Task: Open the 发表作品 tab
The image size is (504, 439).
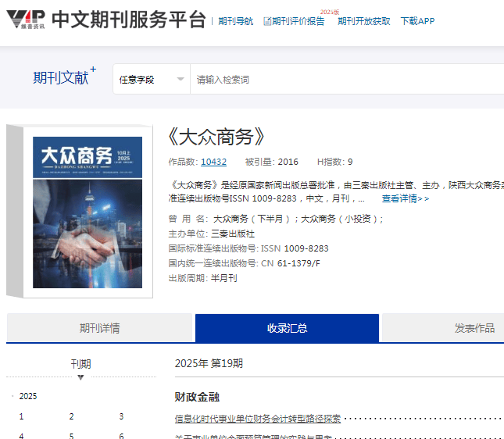Action: (x=474, y=328)
